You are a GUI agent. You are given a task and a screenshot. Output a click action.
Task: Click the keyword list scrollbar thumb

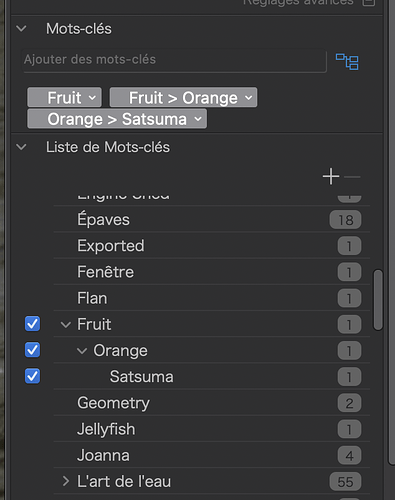coord(378,300)
